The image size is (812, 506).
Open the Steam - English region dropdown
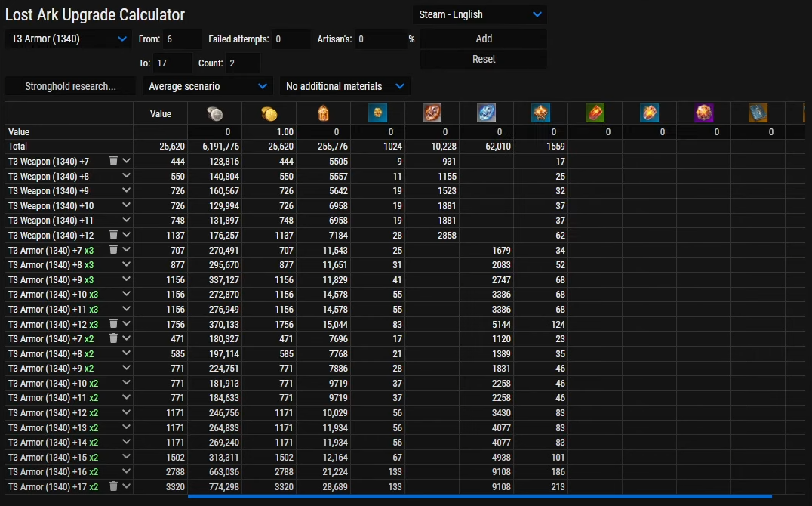tap(479, 14)
